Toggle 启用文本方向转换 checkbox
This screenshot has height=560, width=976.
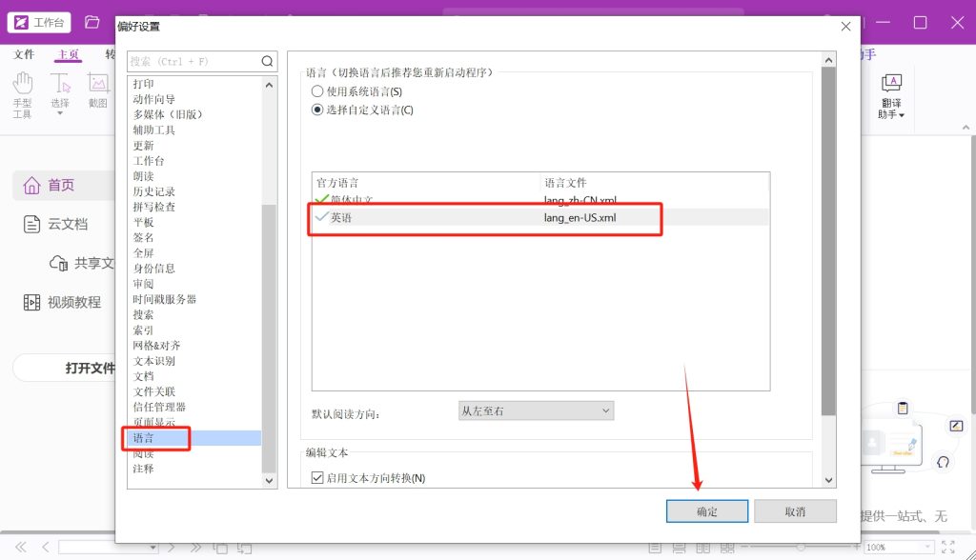318,478
